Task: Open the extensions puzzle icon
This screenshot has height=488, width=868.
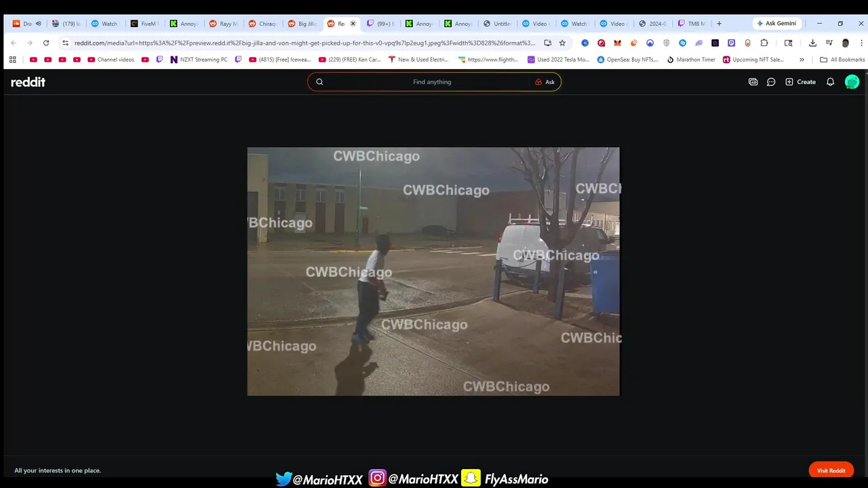Action: [764, 43]
